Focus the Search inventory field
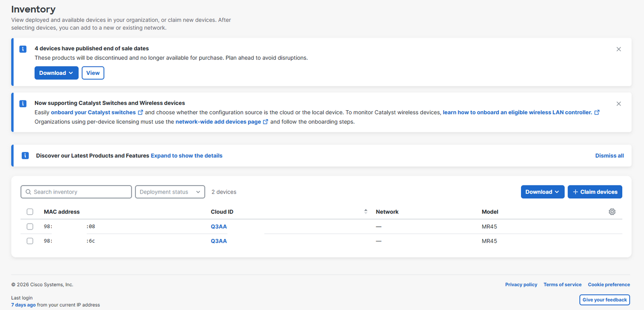The width and height of the screenshot is (644, 310). tap(76, 192)
